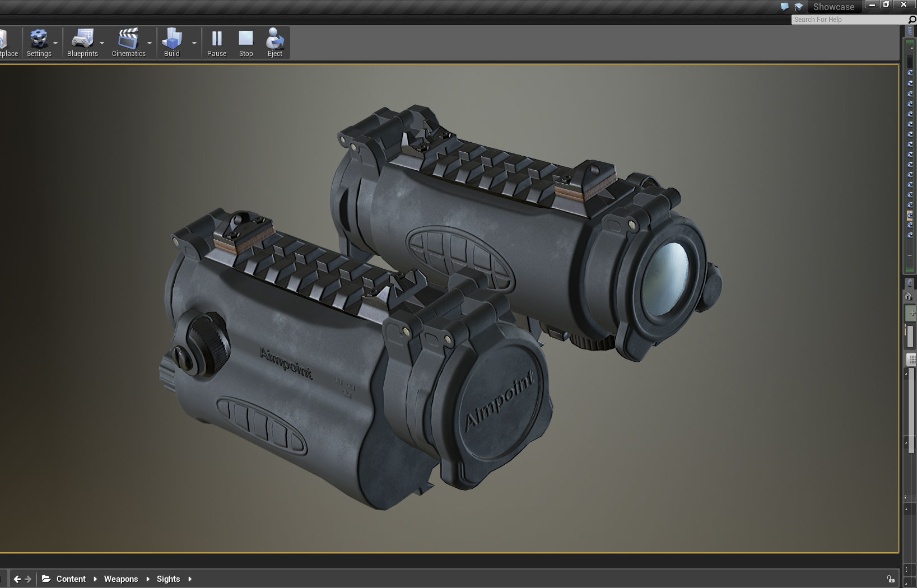Click the grid view icon at right edge
The image size is (917, 588).
tap(911, 360)
